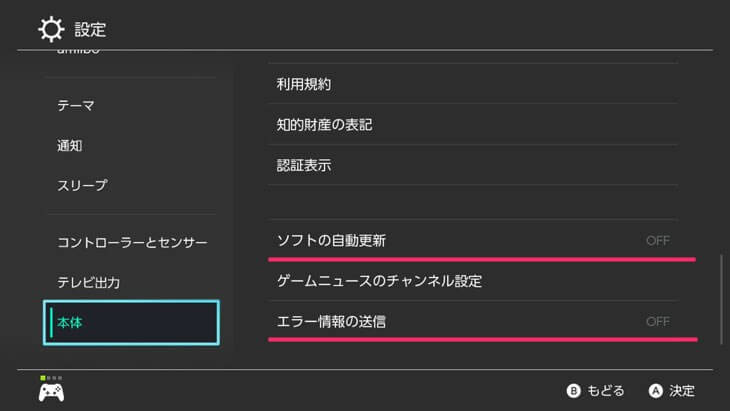Click the 設定 title text
730x411 pixels.
click(91, 29)
